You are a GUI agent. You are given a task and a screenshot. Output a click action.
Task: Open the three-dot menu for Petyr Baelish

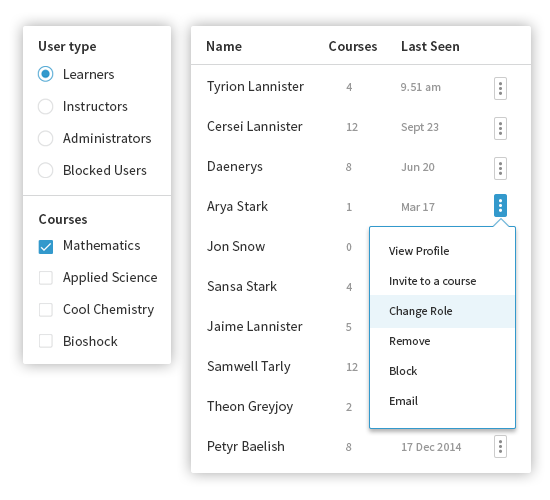[x=500, y=447]
